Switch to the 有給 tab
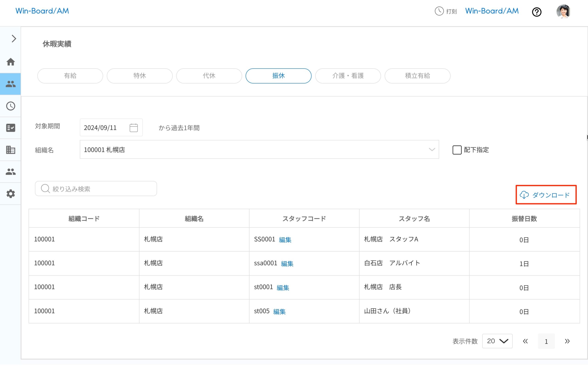This screenshot has width=588, height=373. pyautogui.click(x=70, y=76)
